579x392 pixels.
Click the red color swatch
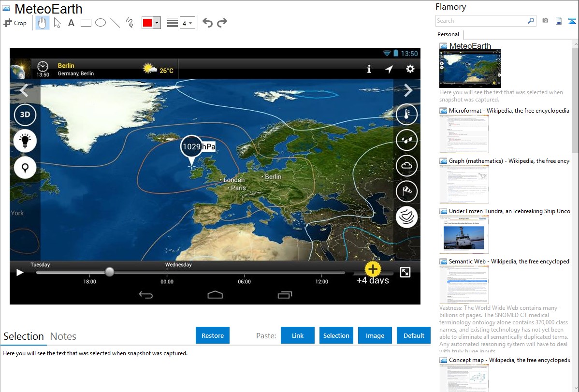(x=147, y=23)
